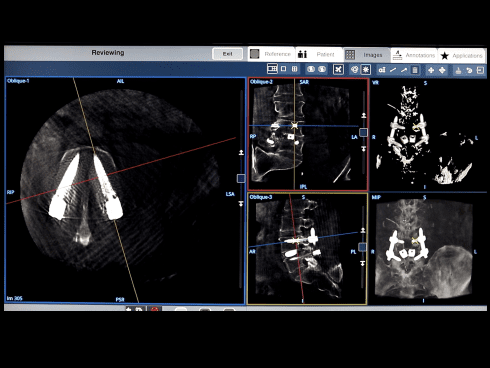Step Oblique-1 slice up with arrow

[241, 152]
